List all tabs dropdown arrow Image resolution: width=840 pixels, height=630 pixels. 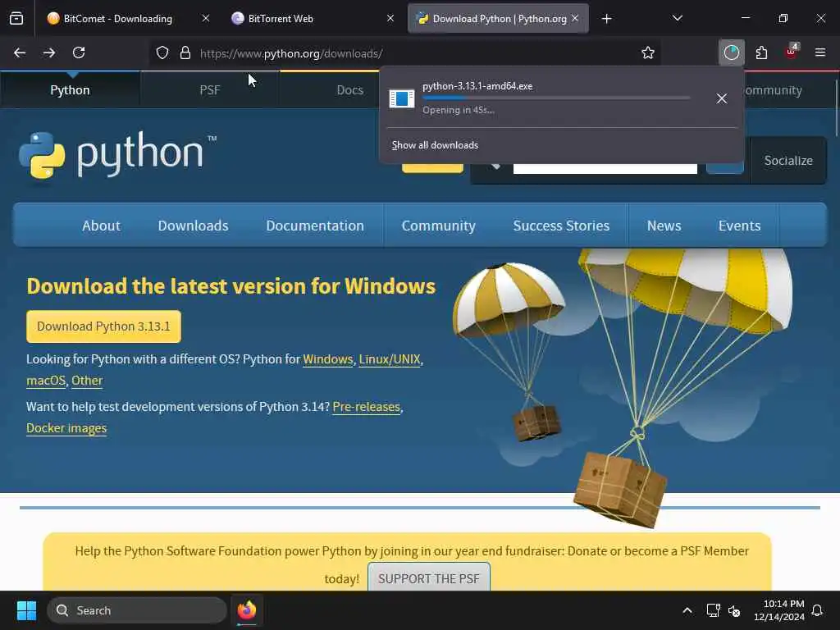677,18
